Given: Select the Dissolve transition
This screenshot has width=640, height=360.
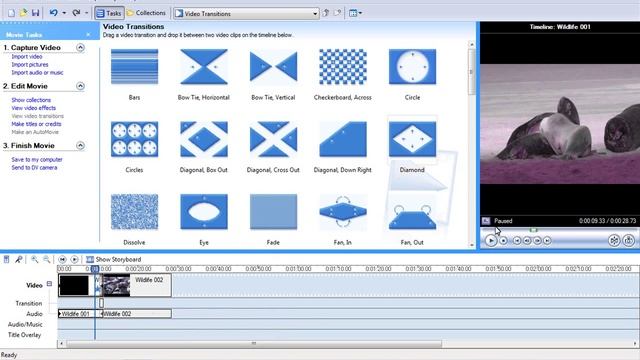Looking at the screenshot, I should 134,212.
